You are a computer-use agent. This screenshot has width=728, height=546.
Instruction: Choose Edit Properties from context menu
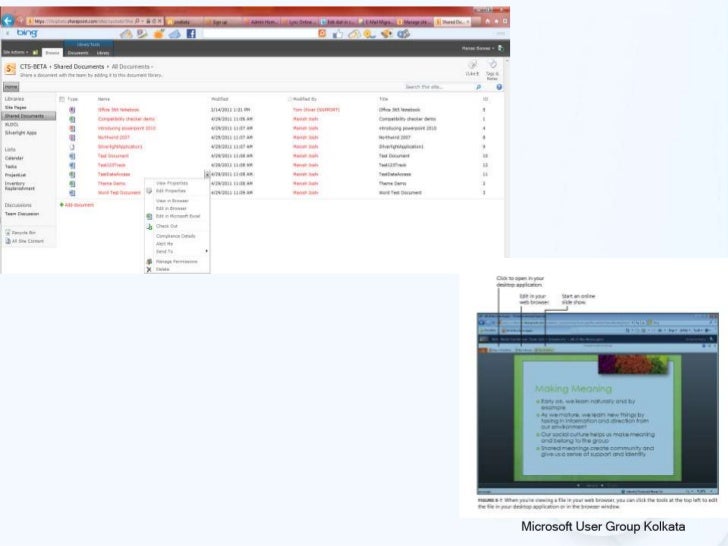(171, 191)
